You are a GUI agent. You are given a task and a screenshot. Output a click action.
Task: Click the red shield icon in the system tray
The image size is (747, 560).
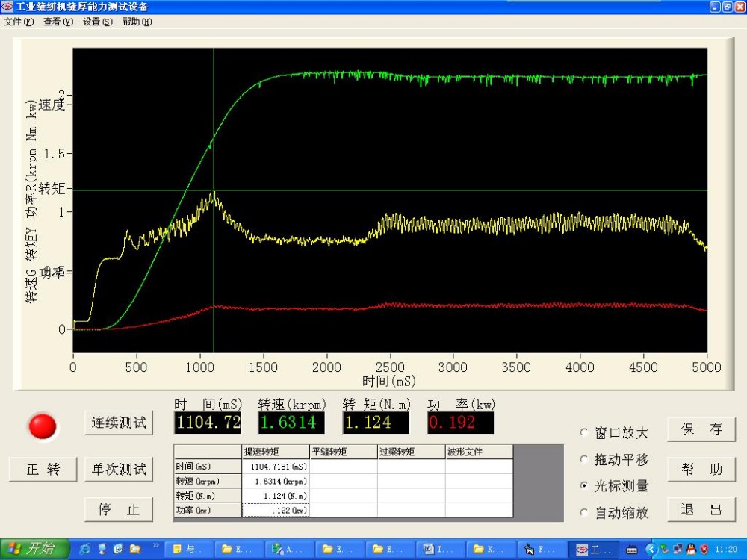704,549
